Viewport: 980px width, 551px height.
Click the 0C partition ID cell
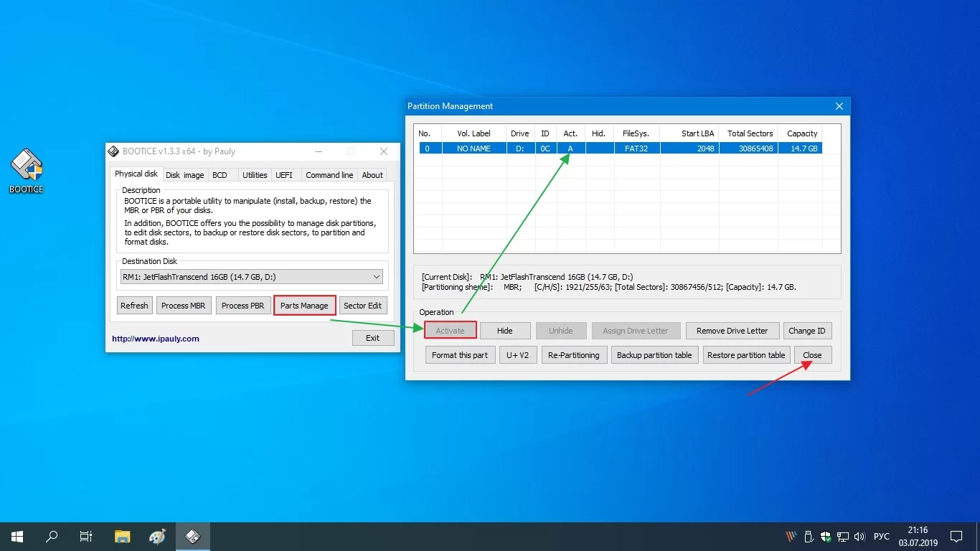(545, 149)
